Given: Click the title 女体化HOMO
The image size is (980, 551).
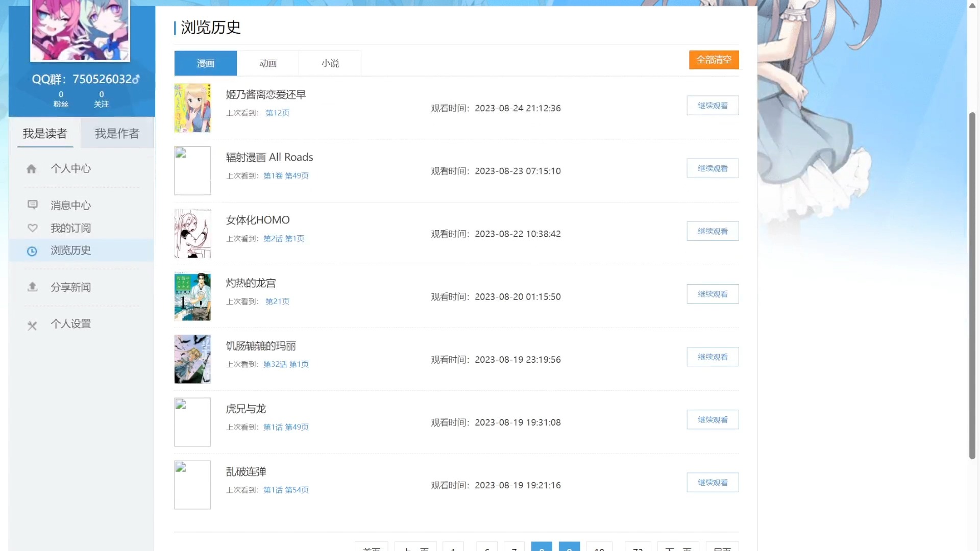Looking at the screenshot, I should pyautogui.click(x=258, y=220).
